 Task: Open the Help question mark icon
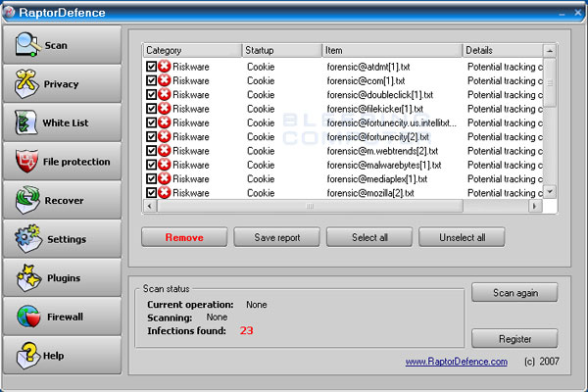point(27,355)
